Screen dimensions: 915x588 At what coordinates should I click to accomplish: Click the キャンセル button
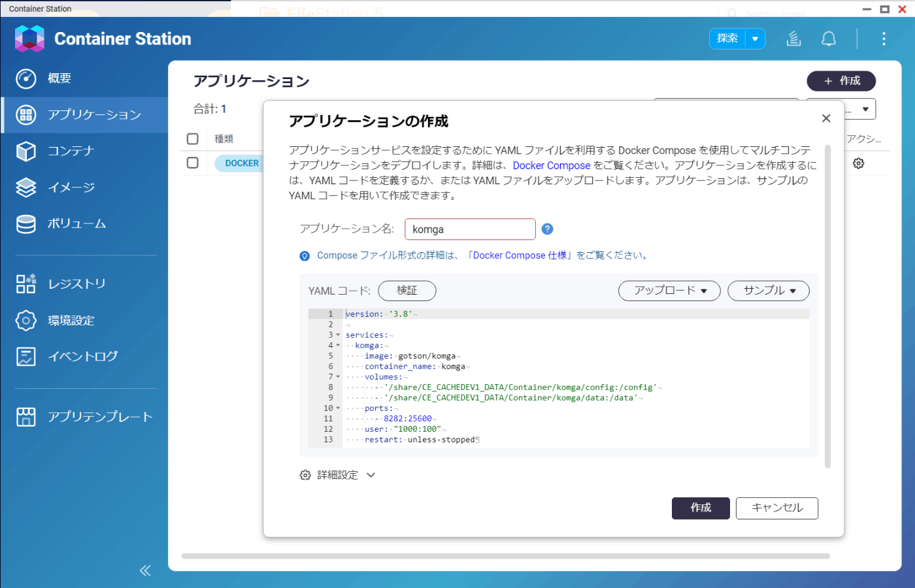pyautogui.click(x=777, y=508)
